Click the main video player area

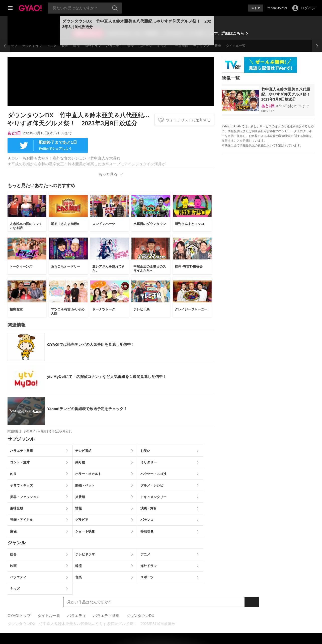click(x=111, y=82)
